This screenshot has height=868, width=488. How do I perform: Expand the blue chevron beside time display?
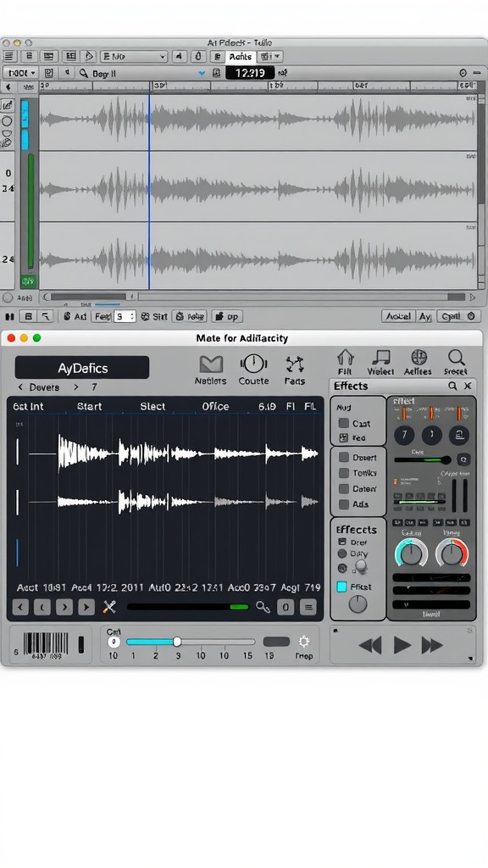pyautogui.click(x=202, y=73)
